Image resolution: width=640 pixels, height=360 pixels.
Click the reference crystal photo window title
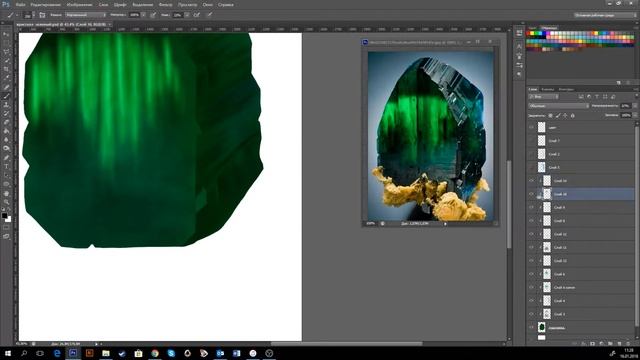coord(416,42)
